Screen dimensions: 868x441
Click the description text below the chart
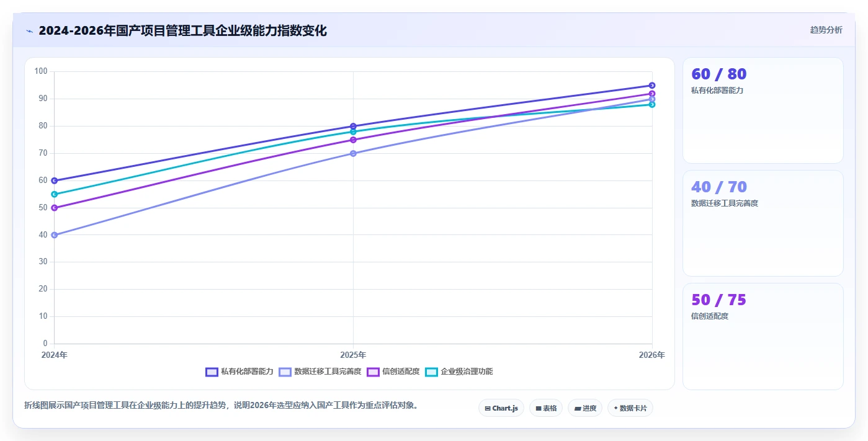tap(222, 406)
